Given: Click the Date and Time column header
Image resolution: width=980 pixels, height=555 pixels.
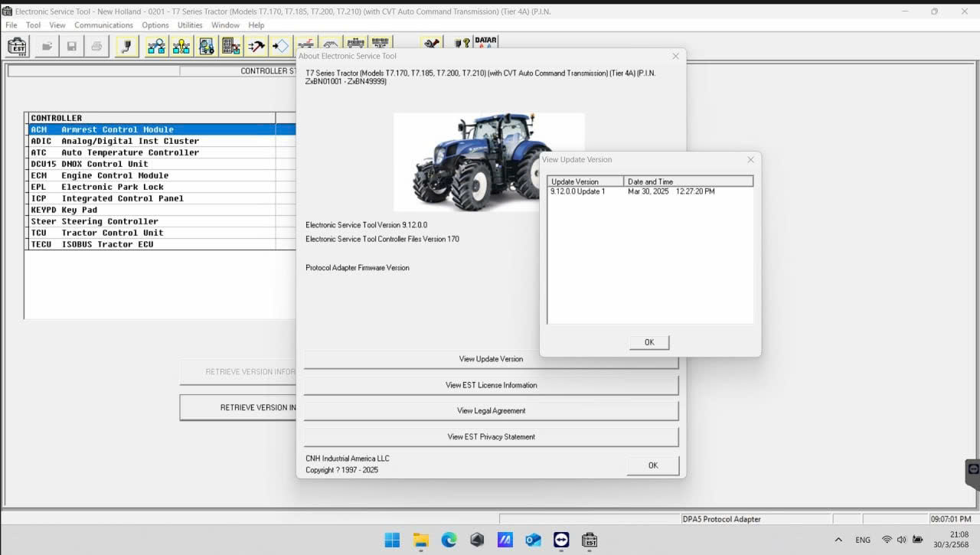Looking at the screenshot, I should click(688, 181).
